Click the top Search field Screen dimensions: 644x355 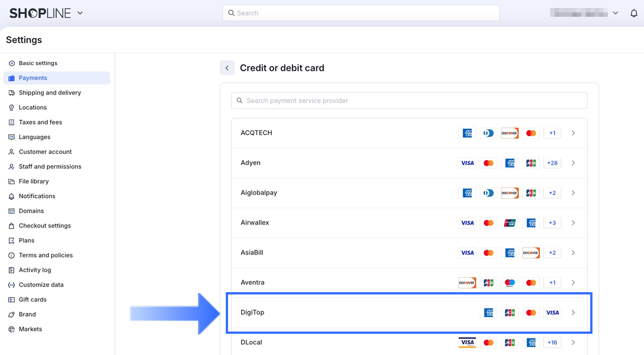click(361, 13)
